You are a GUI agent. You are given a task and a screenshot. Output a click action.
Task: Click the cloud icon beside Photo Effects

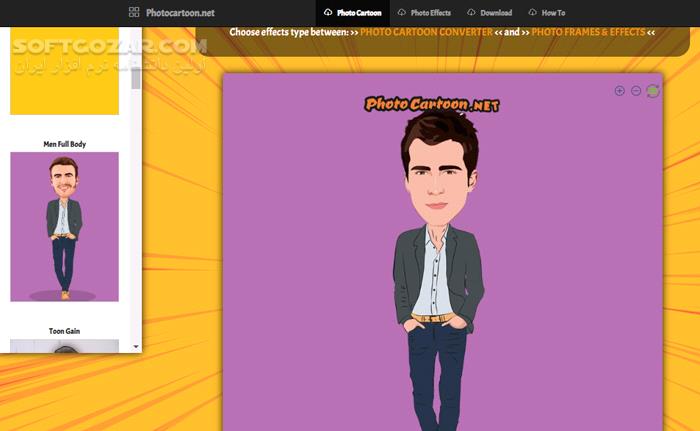point(402,13)
